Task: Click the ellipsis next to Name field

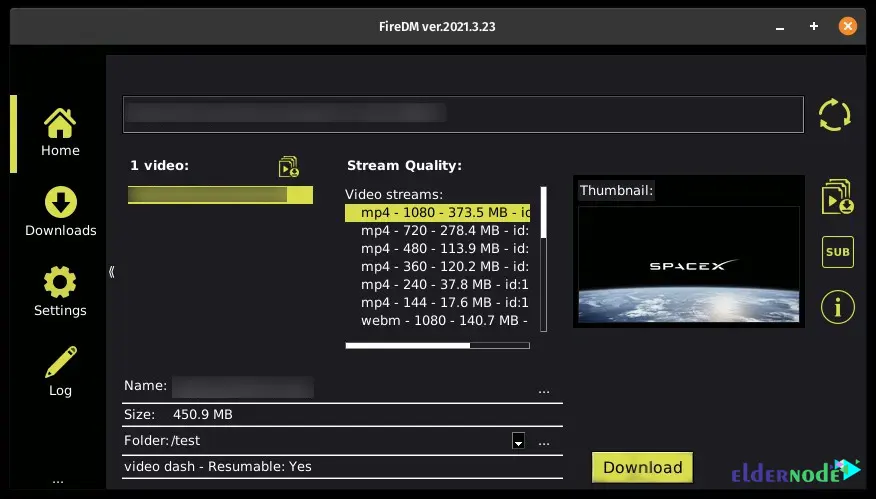Action: (x=544, y=389)
